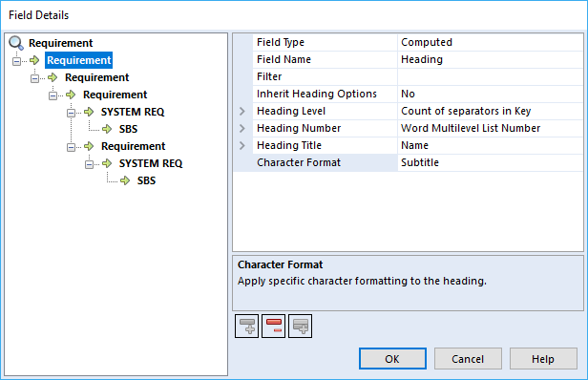Image resolution: width=588 pixels, height=380 pixels.
Task: Click green arrow icon beside lower SYSTEM REQ
Action: (x=107, y=163)
